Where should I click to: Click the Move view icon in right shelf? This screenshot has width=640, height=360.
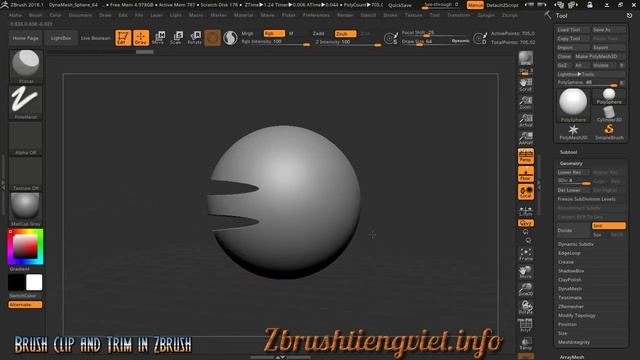[526, 272]
